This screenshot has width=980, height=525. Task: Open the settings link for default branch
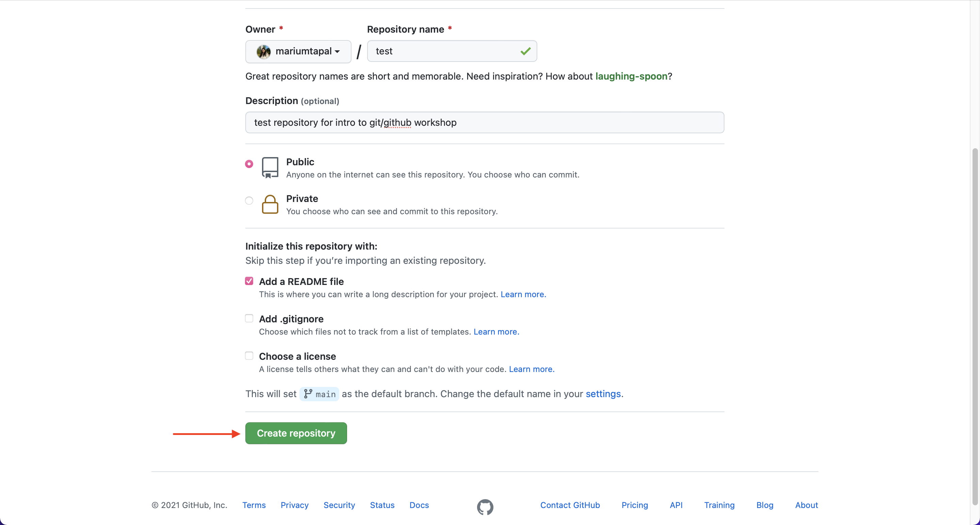(603, 394)
